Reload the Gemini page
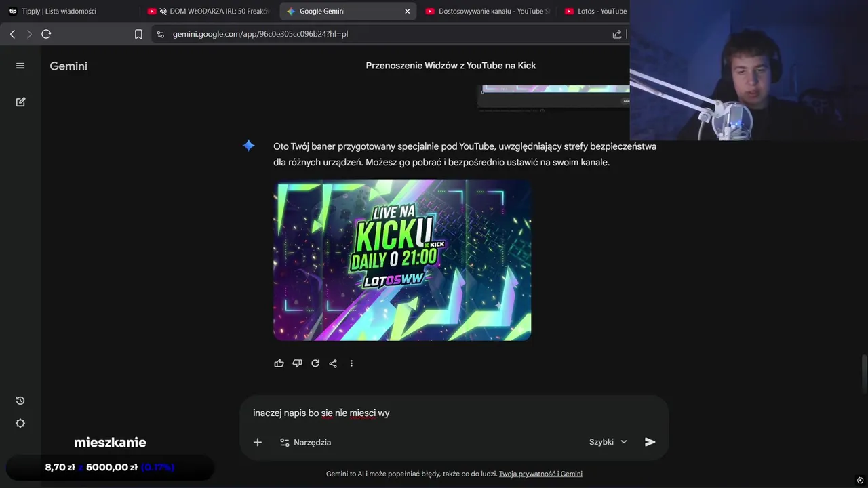868x488 pixels. point(46,34)
